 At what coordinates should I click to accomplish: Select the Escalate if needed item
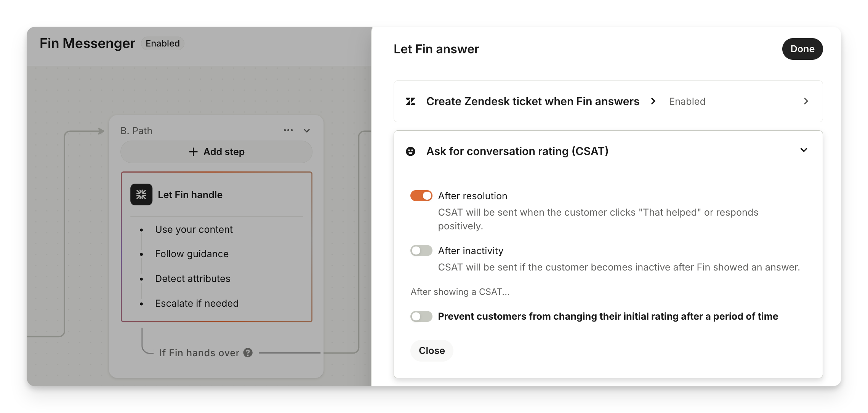coord(197,303)
